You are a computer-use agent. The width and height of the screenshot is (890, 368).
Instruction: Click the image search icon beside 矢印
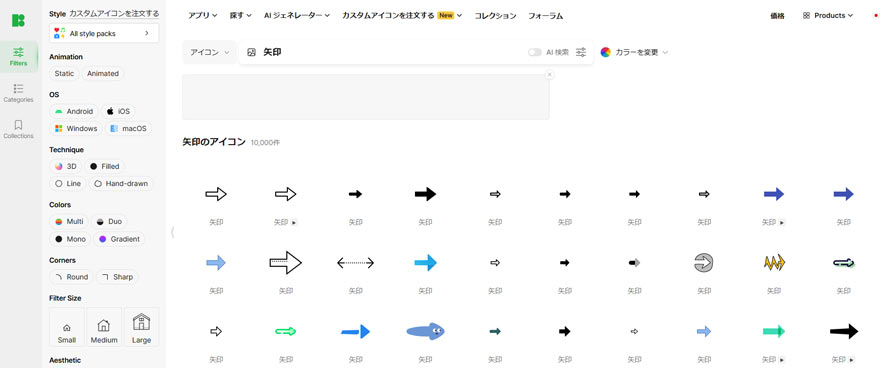[x=251, y=52]
